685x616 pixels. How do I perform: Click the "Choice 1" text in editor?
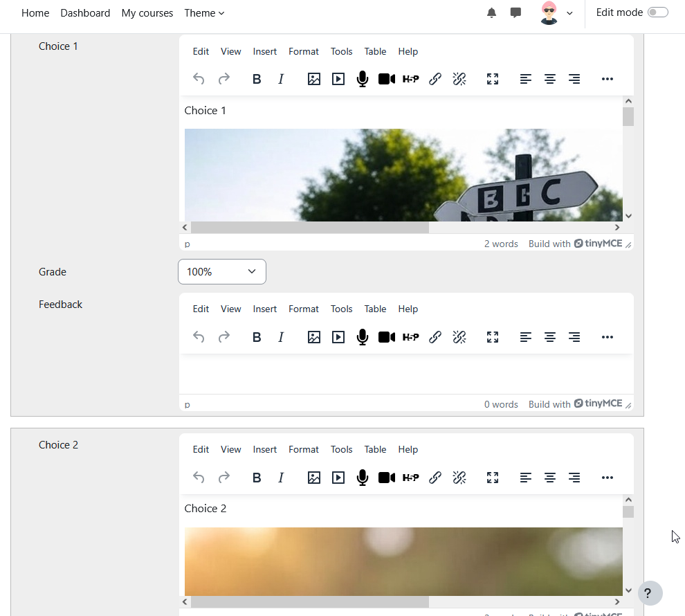click(x=205, y=111)
